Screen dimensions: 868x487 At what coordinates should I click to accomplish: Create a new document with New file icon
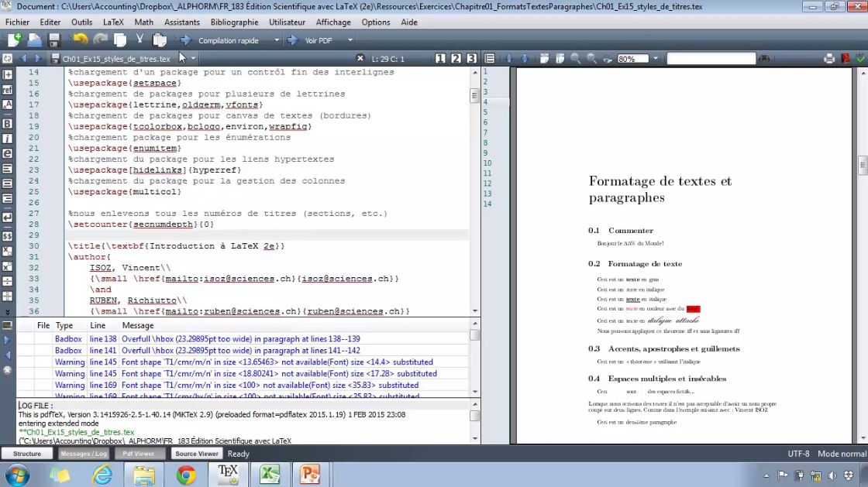pos(15,39)
